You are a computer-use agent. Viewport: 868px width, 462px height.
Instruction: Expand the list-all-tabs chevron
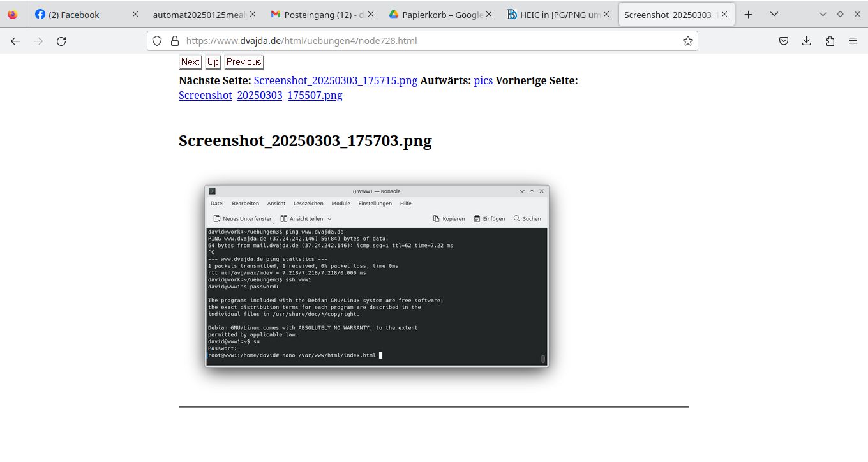774,14
